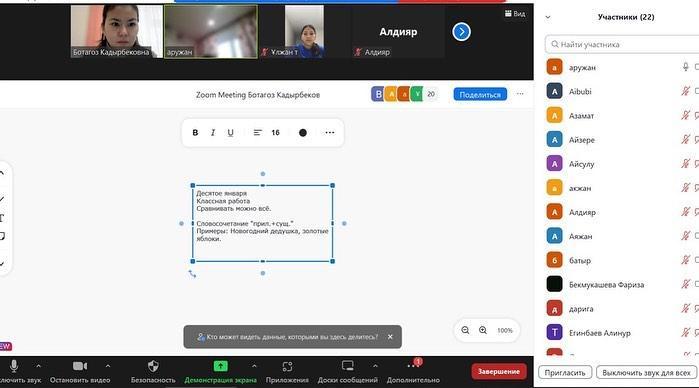Zoom out on the whiteboard
The height and width of the screenshot is (388, 699).
click(x=465, y=330)
